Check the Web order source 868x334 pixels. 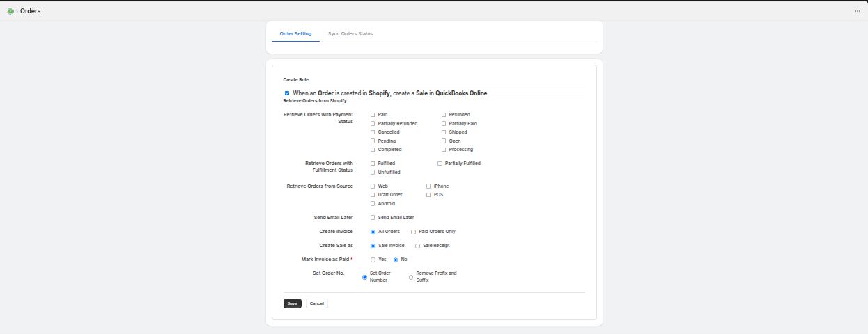373,186
